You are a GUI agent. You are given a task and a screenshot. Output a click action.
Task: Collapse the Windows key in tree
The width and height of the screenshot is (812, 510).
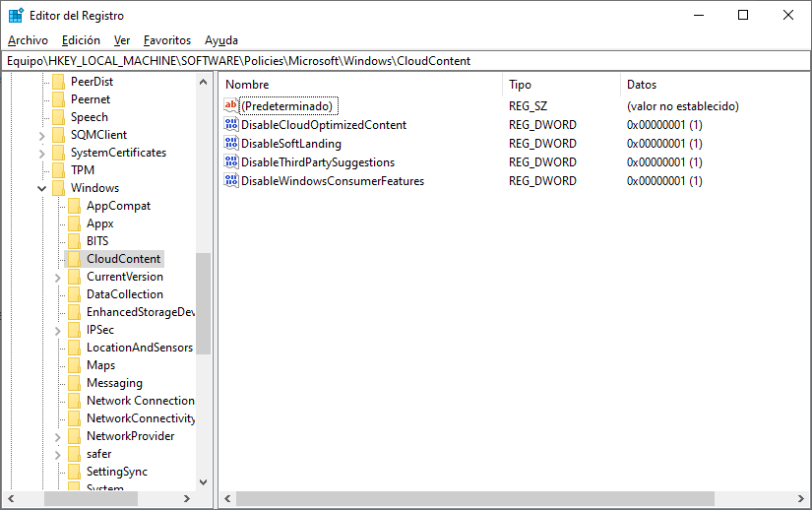click(x=42, y=188)
